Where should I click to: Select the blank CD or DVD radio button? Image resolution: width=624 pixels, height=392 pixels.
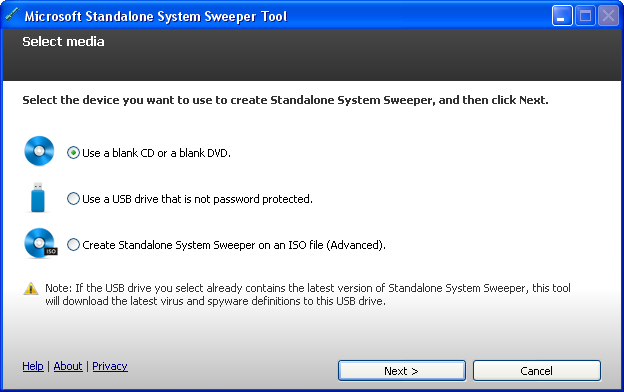pyautogui.click(x=73, y=152)
